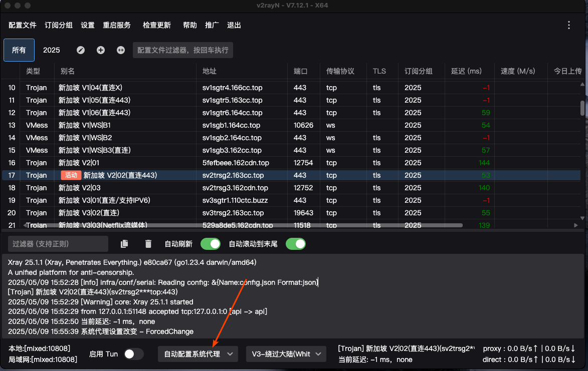Image resolution: width=588 pixels, height=371 pixels.
Task: Open the 设置 menu
Action: pos(88,25)
